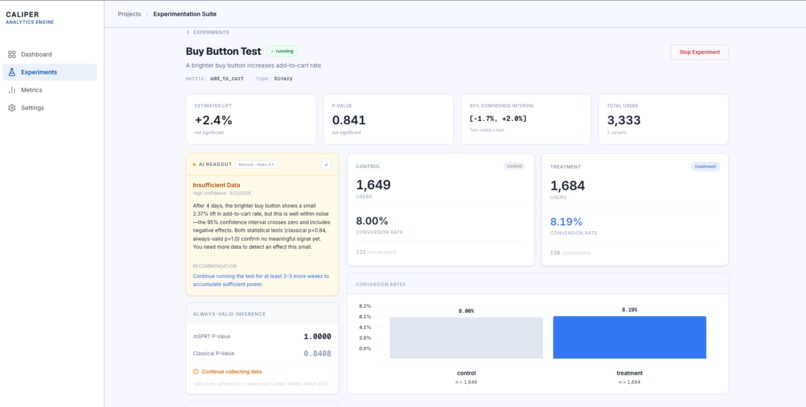Open the Dashboard page
The height and width of the screenshot is (407, 806).
(50, 54)
